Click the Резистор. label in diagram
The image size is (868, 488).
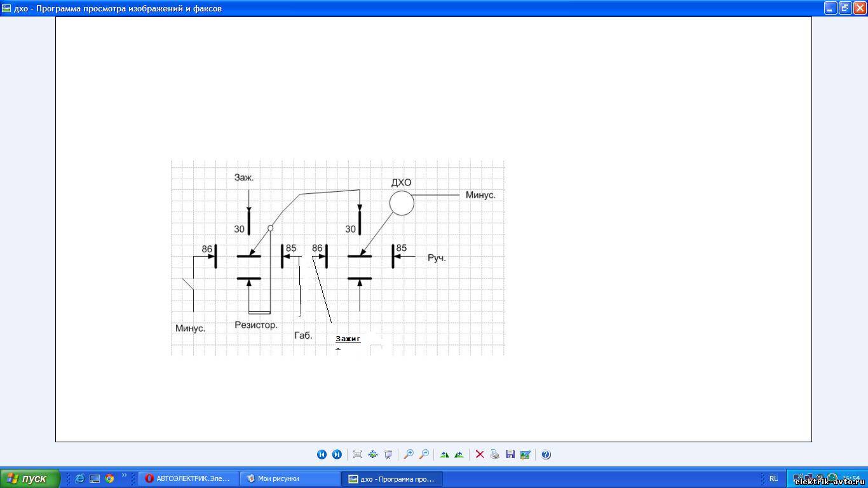tap(256, 325)
